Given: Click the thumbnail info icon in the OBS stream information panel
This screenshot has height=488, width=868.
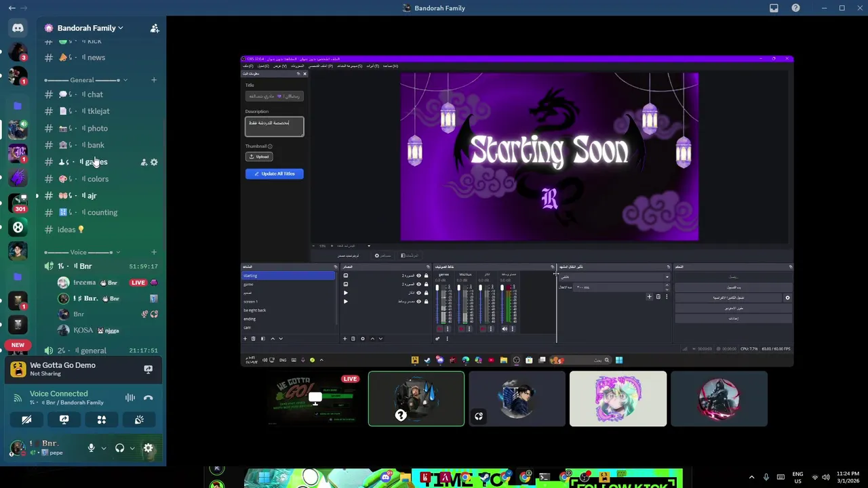Looking at the screenshot, I should coord(270,146).
